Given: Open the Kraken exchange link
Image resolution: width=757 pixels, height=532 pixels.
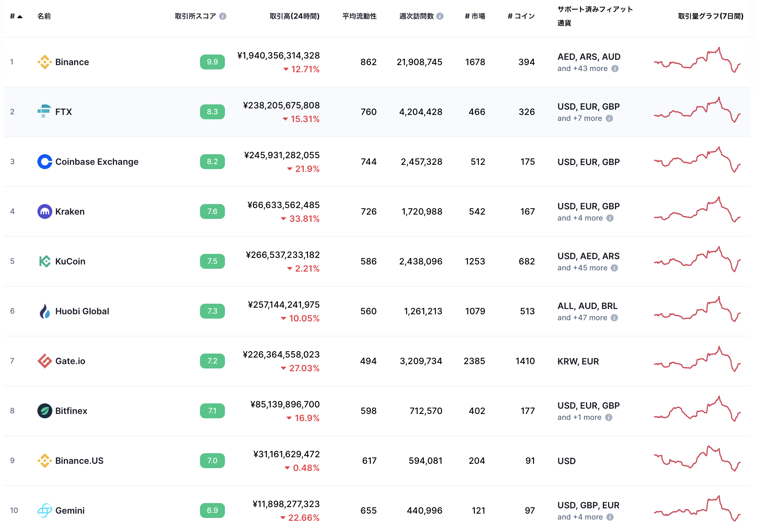Looking at the screenshot, I should tap(70, 211).
